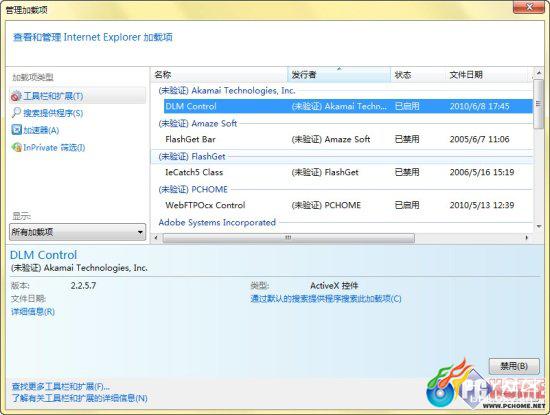
Task: Click the vertical scrollbar down arrow
Action: tap(539, 227)
